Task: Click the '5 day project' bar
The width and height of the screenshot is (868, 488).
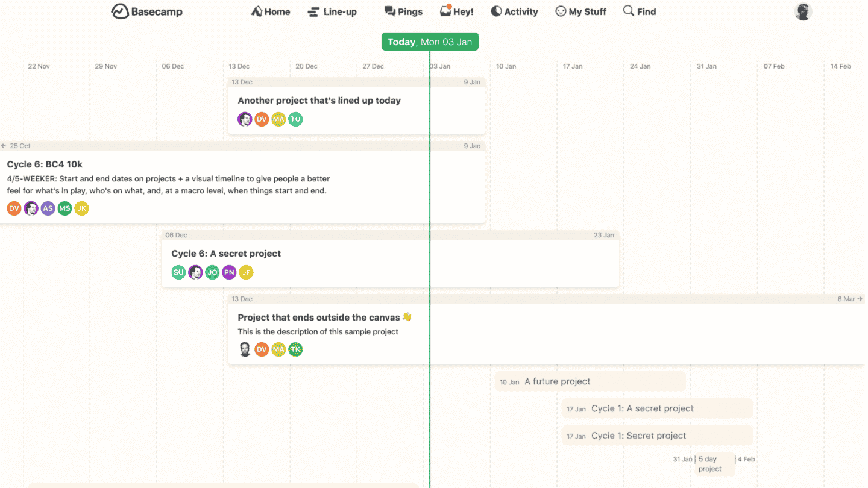Action: [x=715, y=464]
